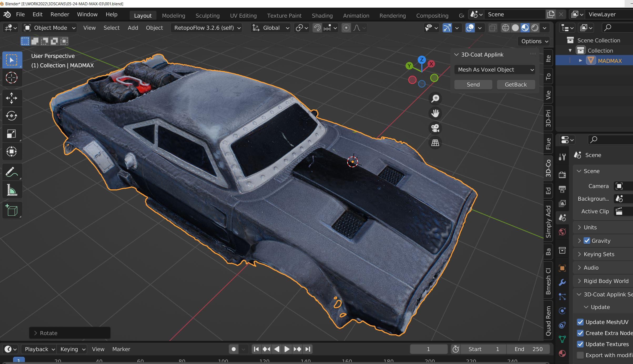Open the Modifiers wrench tab
The width and height of the screenshot is (633, 364).
[x=562, y=282]
